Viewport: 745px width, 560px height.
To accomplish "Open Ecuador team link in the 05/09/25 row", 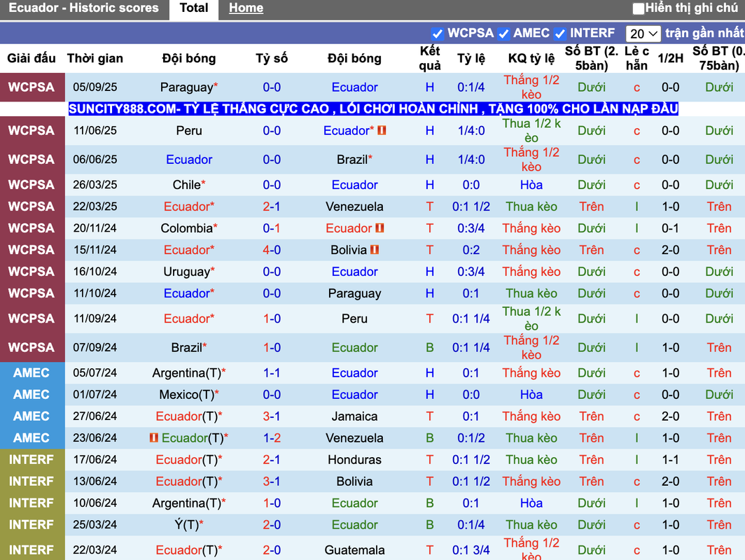I will [354, 87].
